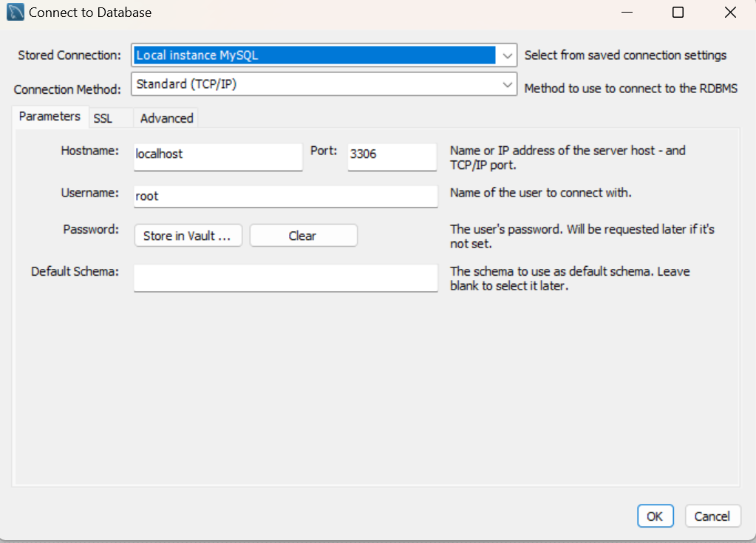
Task: Click the Clear password button
Action: [303, 236]
